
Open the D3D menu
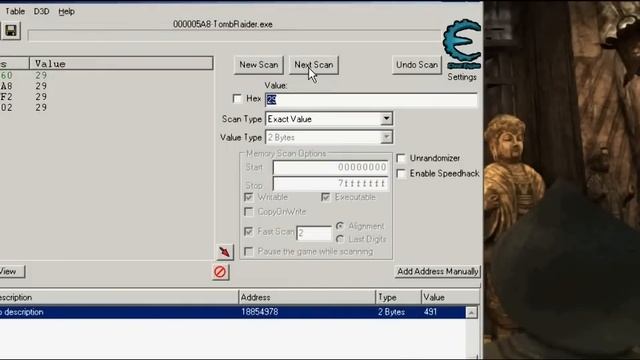[41, 11]
